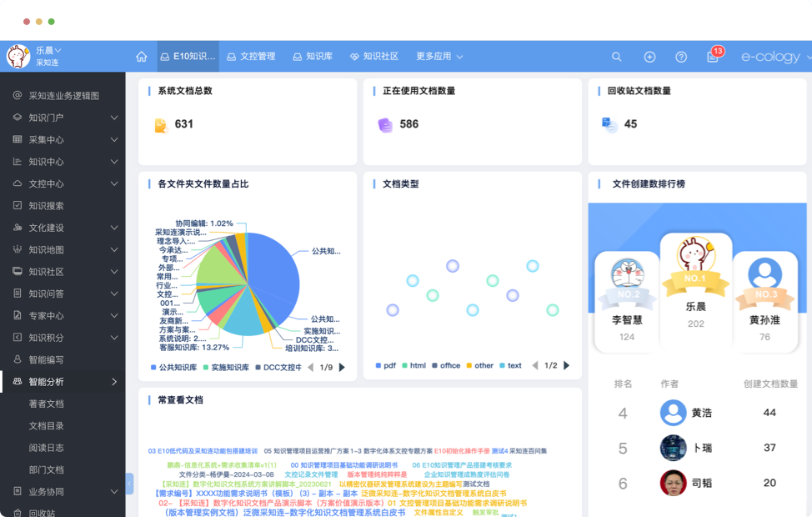Click the 知识搜索 sidebar icon
The width and height of the screenshot is (812, 517).
coord(18,206)
